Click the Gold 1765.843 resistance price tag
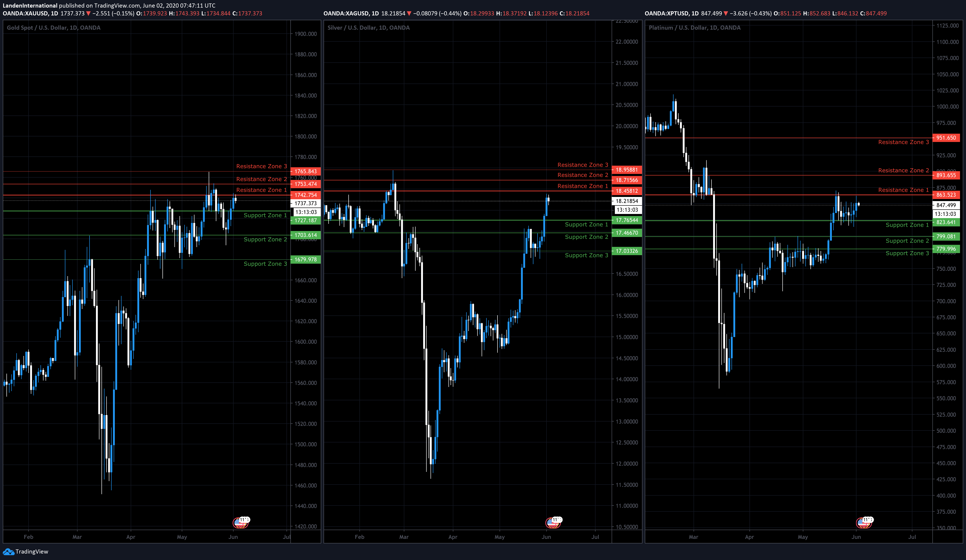Image resolution: width=966 pixels, height=560 pixels. (306, 171)
